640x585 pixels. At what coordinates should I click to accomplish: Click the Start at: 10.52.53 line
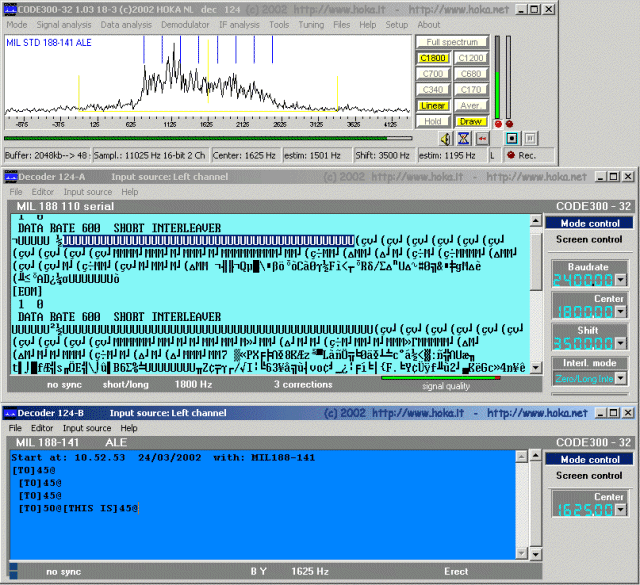pyautogui.click(x=163, y=458)
